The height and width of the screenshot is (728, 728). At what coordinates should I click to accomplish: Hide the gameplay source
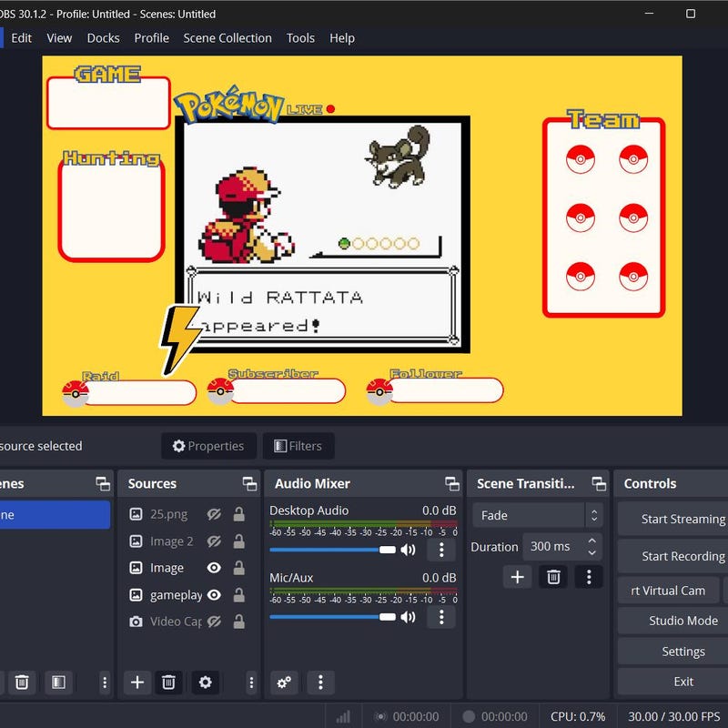coord(213,595)
